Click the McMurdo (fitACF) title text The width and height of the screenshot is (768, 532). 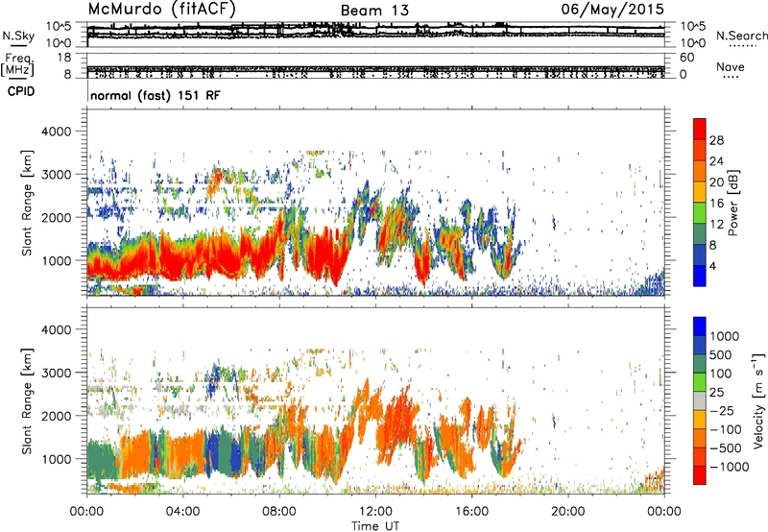tap(161, 10)
